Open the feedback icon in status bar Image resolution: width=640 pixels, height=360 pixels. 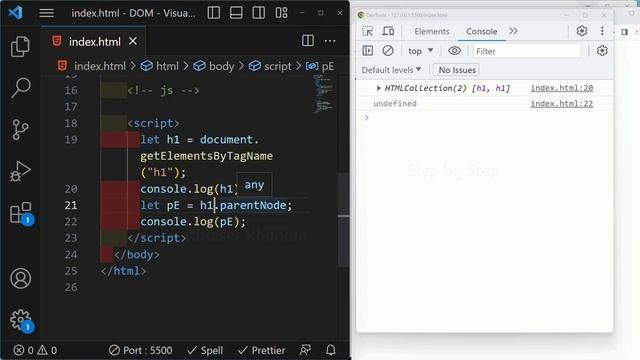pyautogui.click(x=305, y=350)
